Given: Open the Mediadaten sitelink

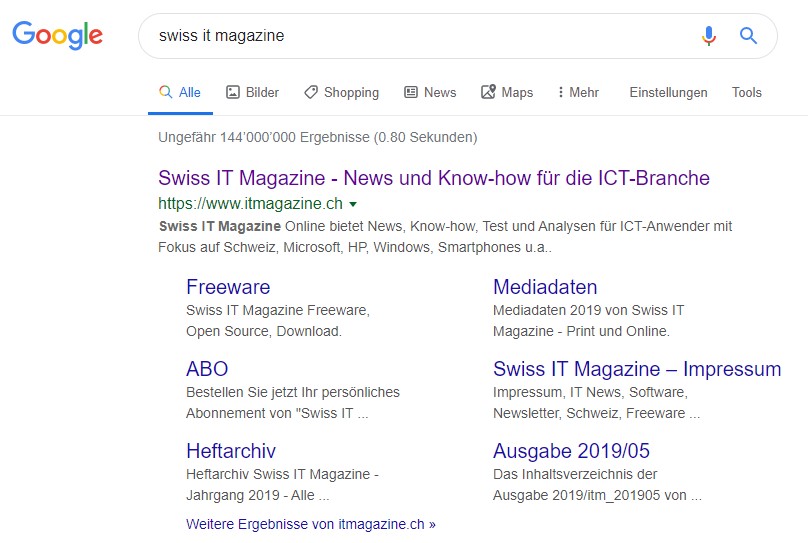Looking at the screenshot, I should coord(545,287).
